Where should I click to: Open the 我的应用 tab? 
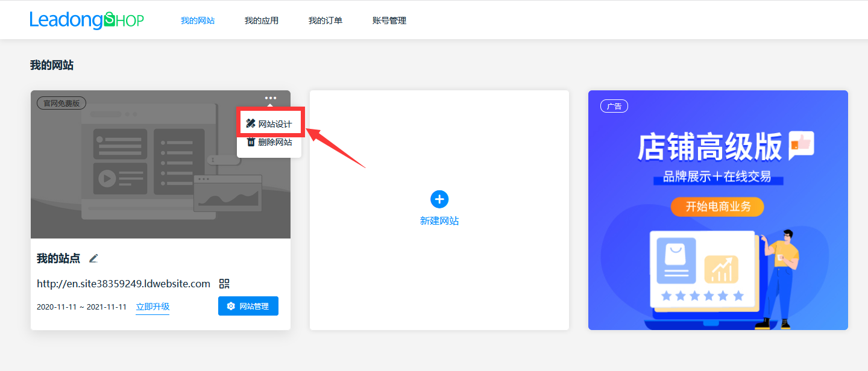tap(262, 20)
